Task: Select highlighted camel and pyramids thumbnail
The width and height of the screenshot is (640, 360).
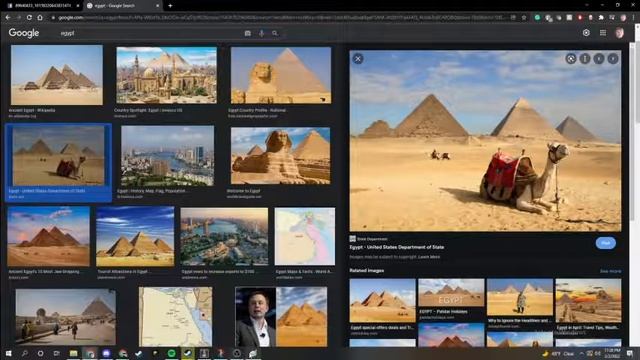Action: 58,156
